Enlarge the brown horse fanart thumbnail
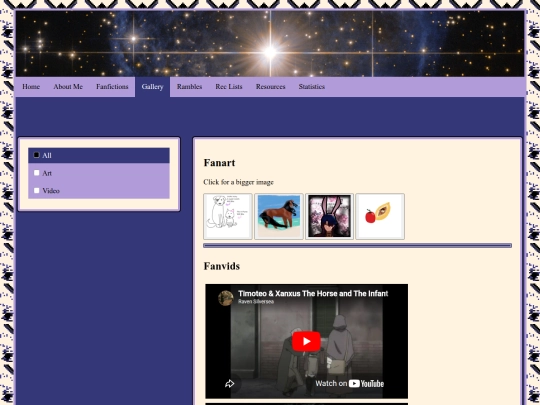This screenshot has height=405, width=540. coord(279,216)
